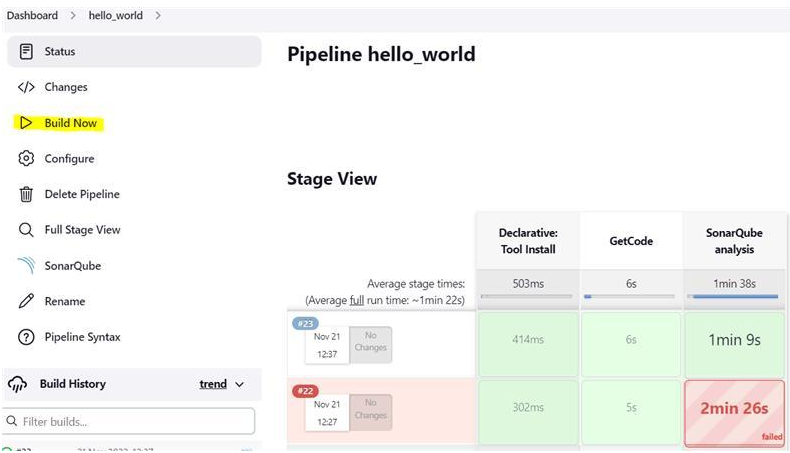Open build #22 badge
The height and width of the screenshot is (453, 790).
coord(304,391)
